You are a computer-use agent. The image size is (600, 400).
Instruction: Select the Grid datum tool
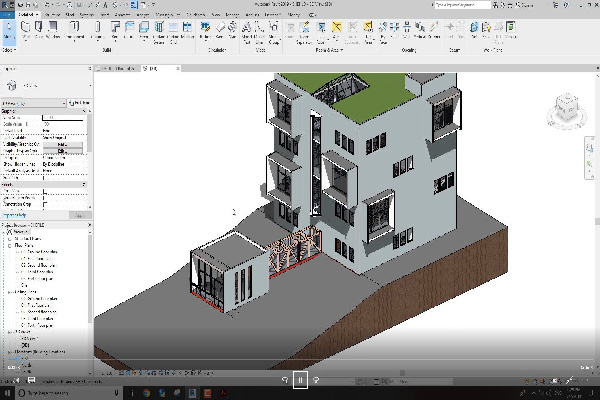(x=461, y=30)
